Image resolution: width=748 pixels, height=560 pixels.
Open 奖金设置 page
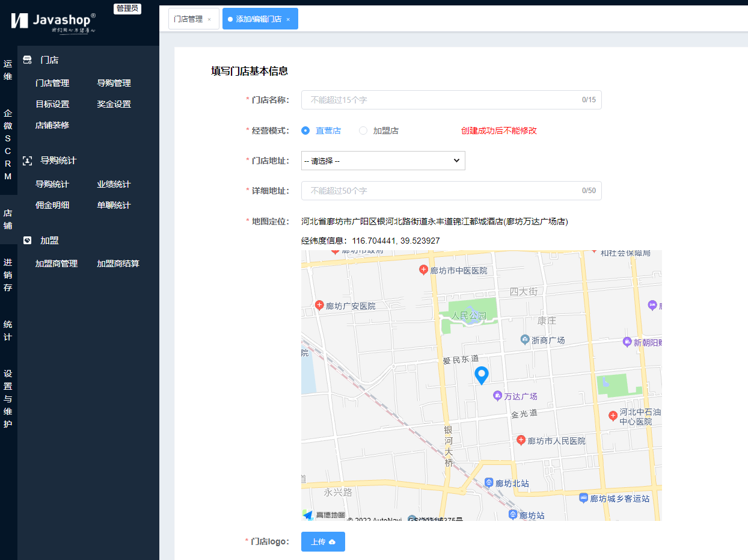[114, 104]
